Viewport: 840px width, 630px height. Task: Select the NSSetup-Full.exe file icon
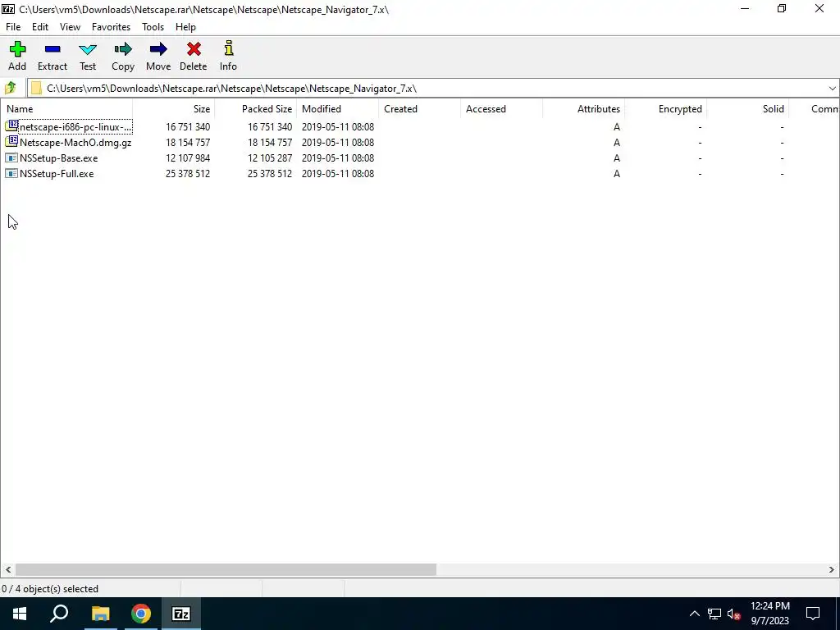11,174
